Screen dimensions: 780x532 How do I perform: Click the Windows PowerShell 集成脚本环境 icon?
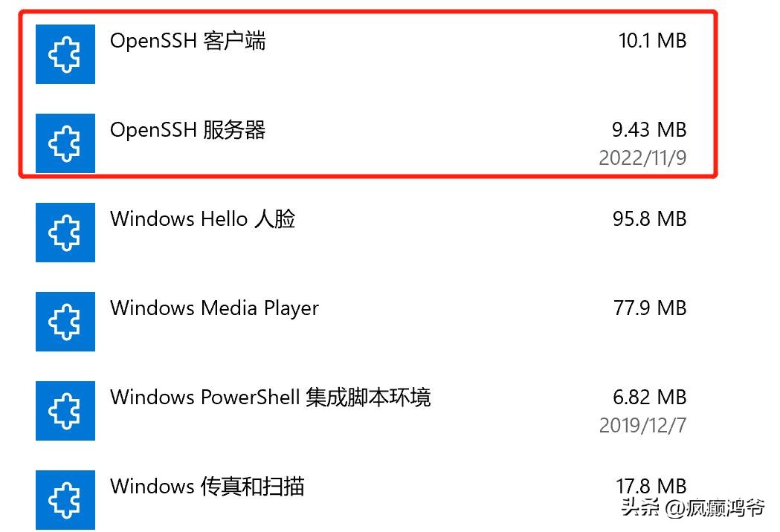click(x=65, y=410)
